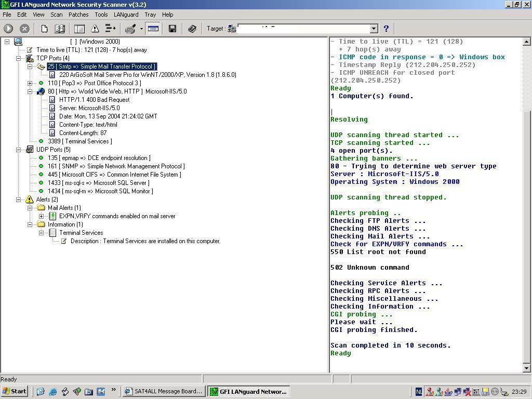Open the Tools menu
The width and height of the screenshot is (532, 399).
tap(101, 15)
